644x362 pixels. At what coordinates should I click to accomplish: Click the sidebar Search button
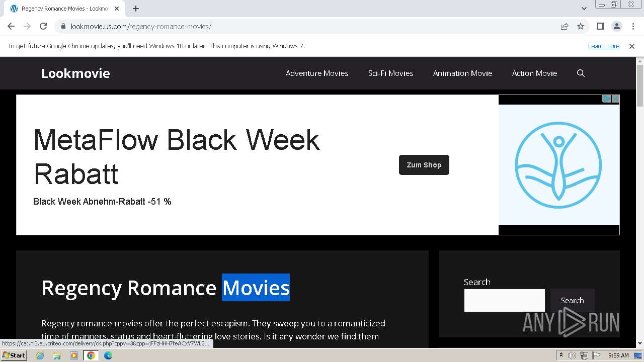(573, 300)
